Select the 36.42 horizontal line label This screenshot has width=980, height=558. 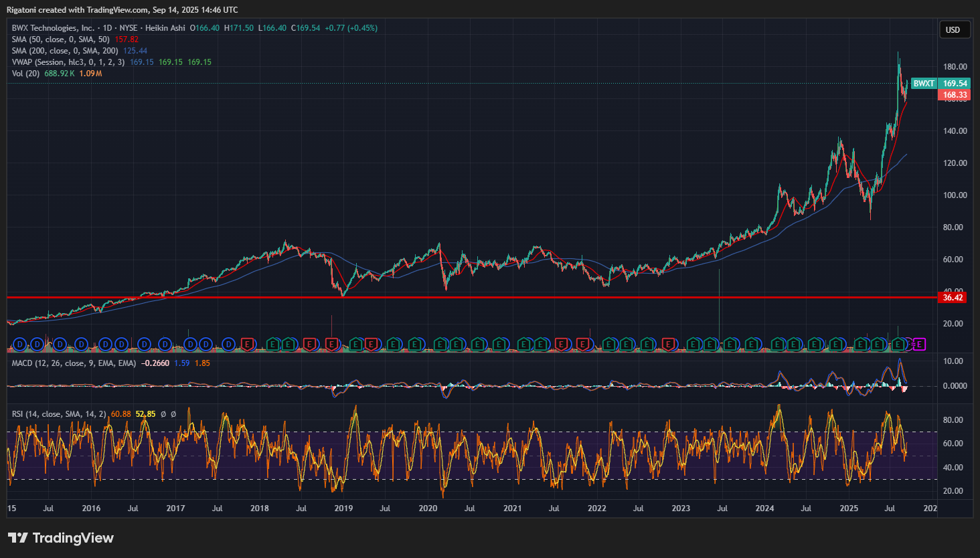pos(953,297)
